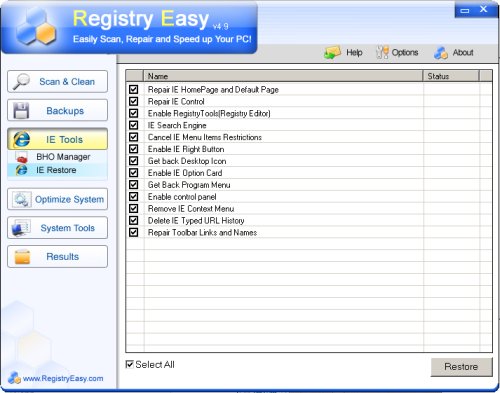Close the Registry Easy window
This screenshot has height=393, width=500.
click(483, 9)
